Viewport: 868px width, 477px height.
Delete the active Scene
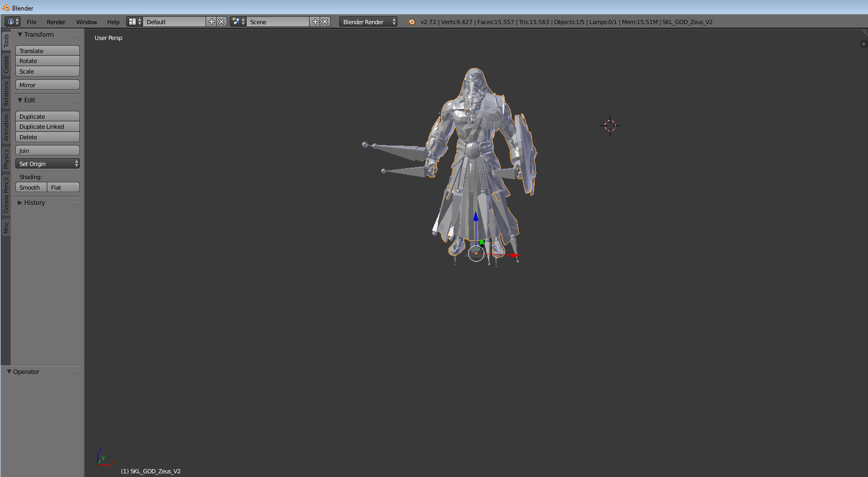pos(325,22)
